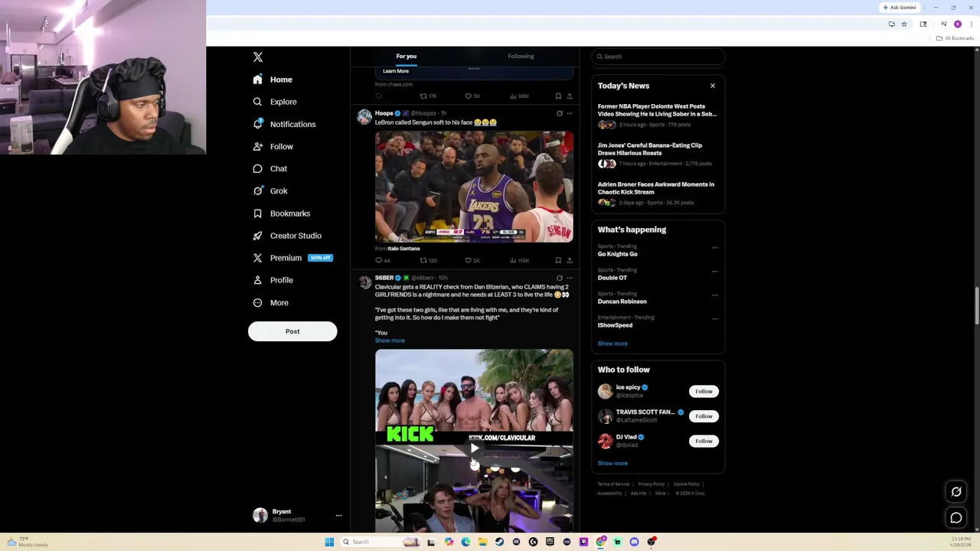Open More options on Hoops post
This screenshot has height=551, width=980.
[569, 113]
